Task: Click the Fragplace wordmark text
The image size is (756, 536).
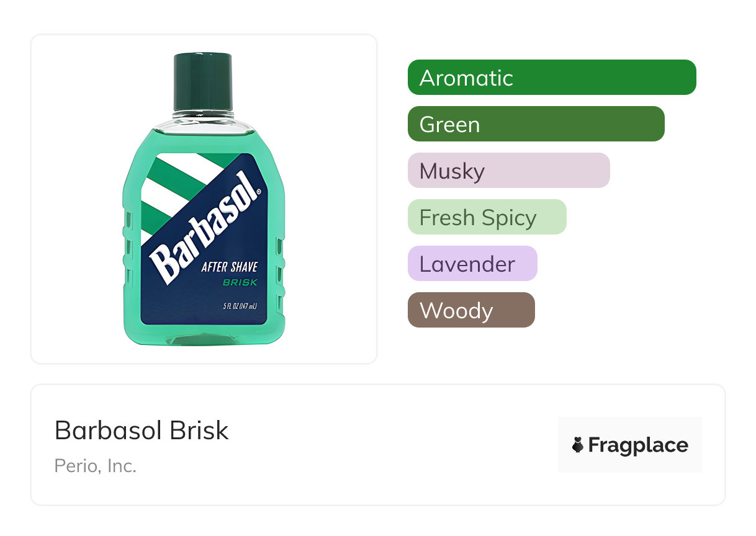Action: [637, 445]
